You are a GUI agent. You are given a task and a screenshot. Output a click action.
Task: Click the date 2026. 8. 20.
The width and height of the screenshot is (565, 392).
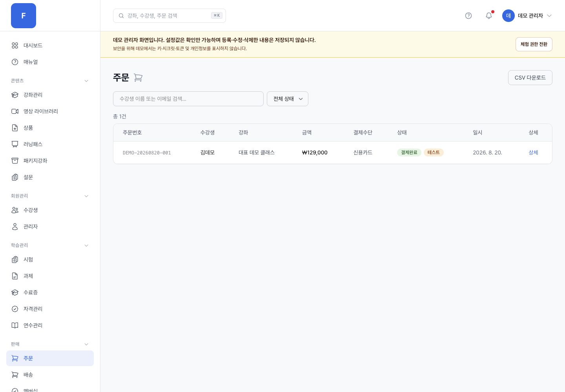tap(487, 152)
